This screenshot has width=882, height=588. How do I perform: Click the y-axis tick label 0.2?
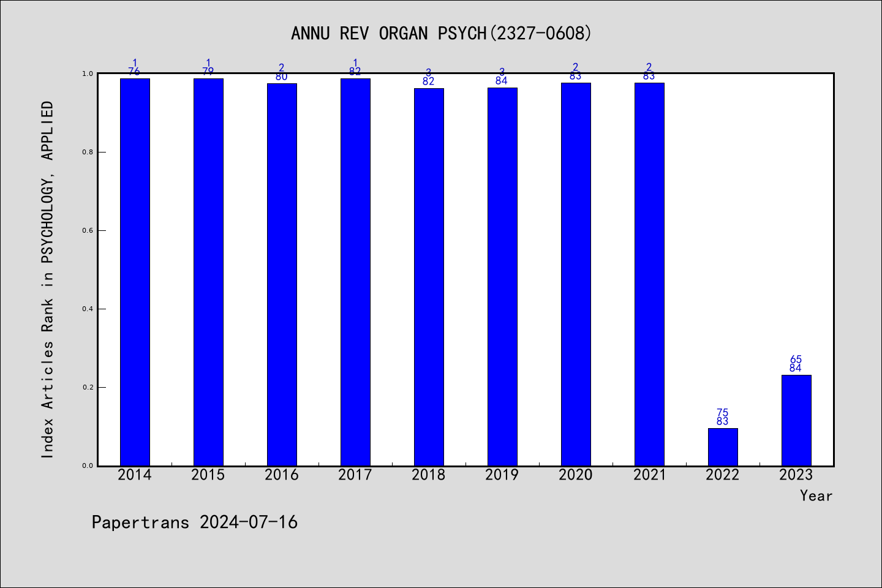(88, 387)
